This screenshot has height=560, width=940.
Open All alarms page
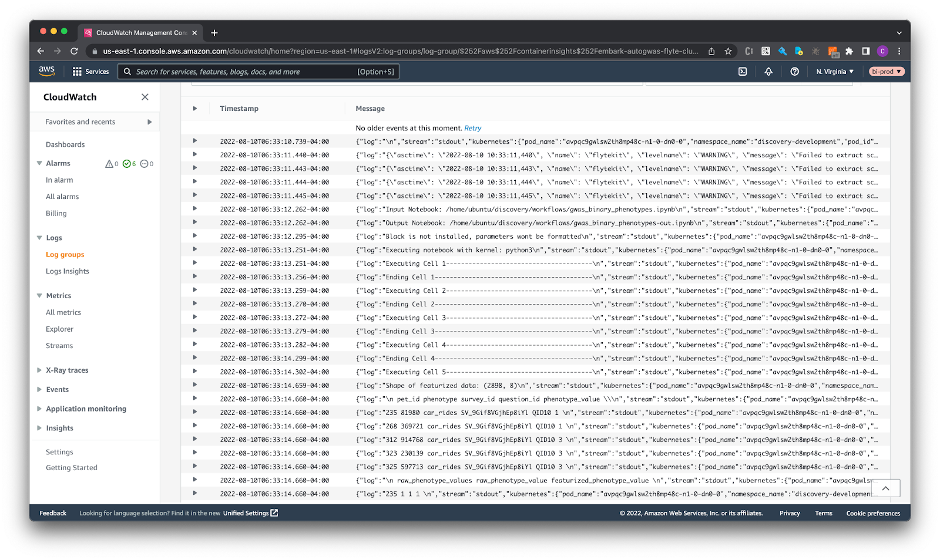(x=62, y=197)
